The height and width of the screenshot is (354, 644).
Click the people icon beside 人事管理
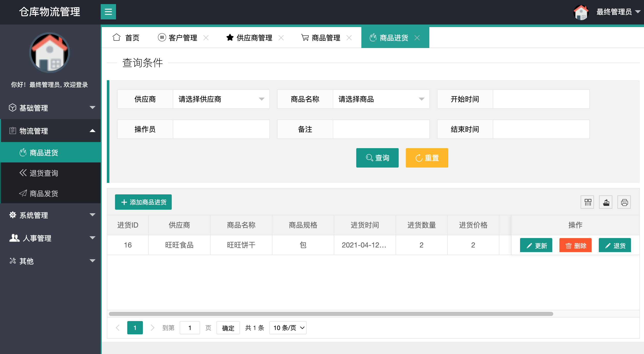(14, 238)
